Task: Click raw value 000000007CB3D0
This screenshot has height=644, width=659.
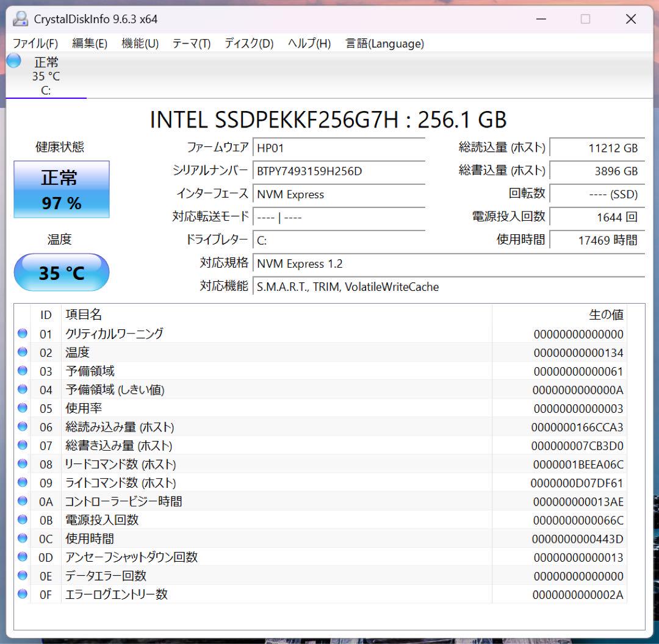Action: pyautogui.click(x=577, y=445)
